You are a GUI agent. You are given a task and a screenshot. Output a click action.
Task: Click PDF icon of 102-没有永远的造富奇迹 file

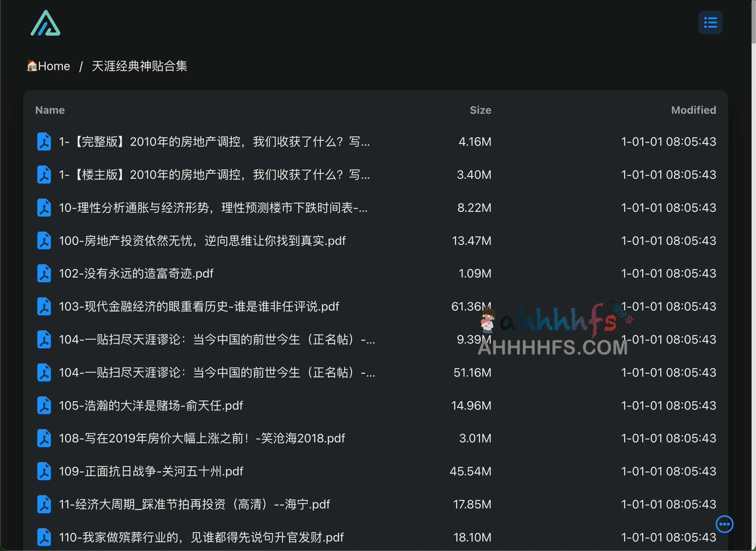click(x=44, y=273)
